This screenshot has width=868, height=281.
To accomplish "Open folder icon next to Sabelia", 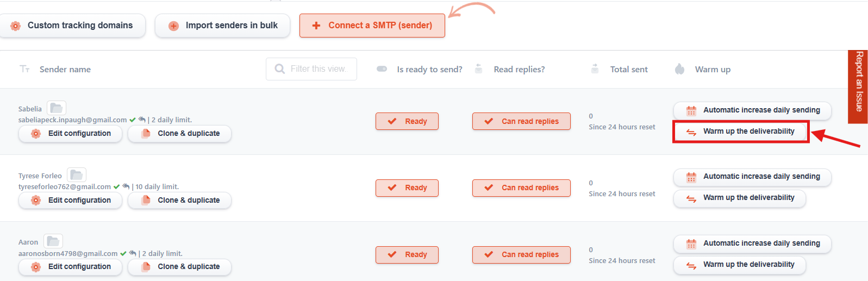I will click(x=57, y=108).
